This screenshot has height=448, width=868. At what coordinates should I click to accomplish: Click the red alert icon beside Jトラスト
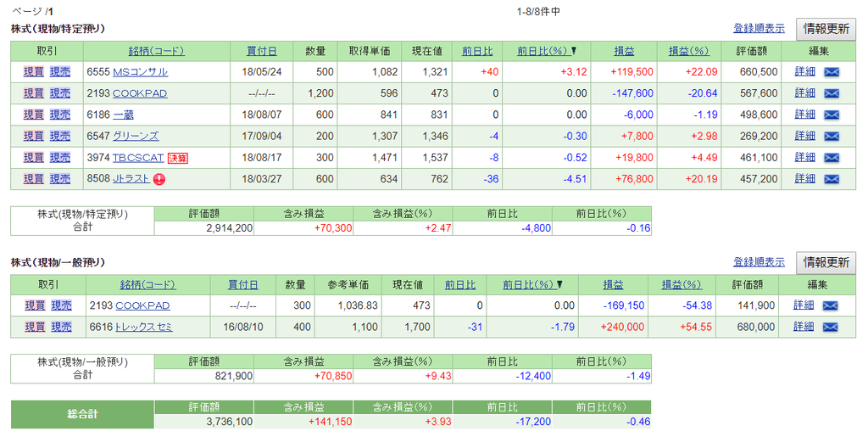pyautogui.click(x=159, y=179)
